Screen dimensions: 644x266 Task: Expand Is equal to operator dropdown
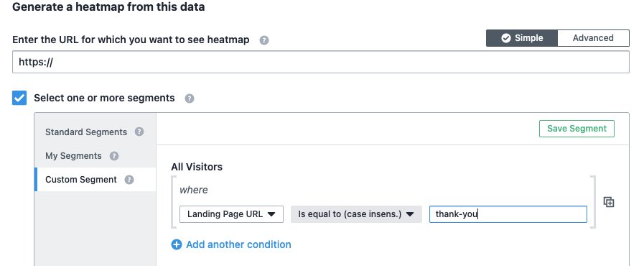[x=356, y=214]
